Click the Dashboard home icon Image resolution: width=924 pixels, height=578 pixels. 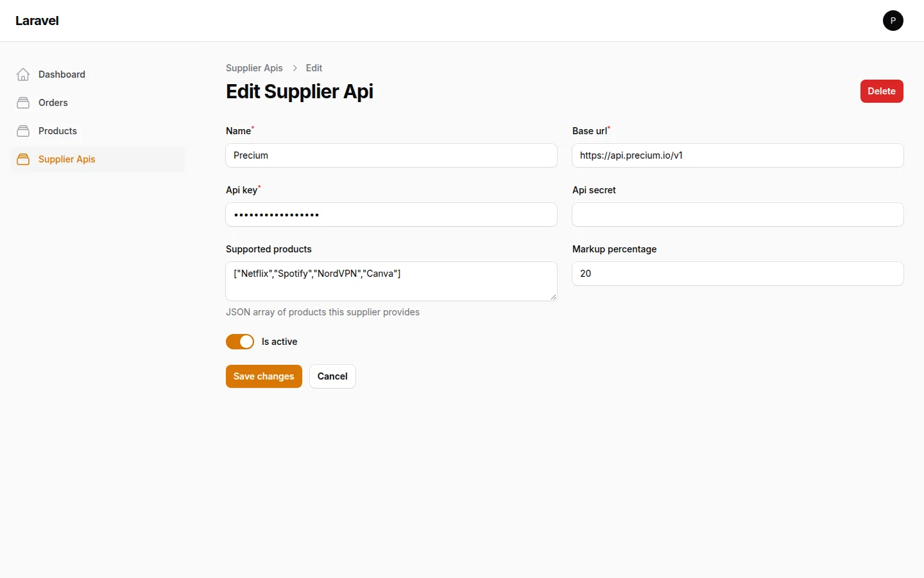(x=23, y=74)
